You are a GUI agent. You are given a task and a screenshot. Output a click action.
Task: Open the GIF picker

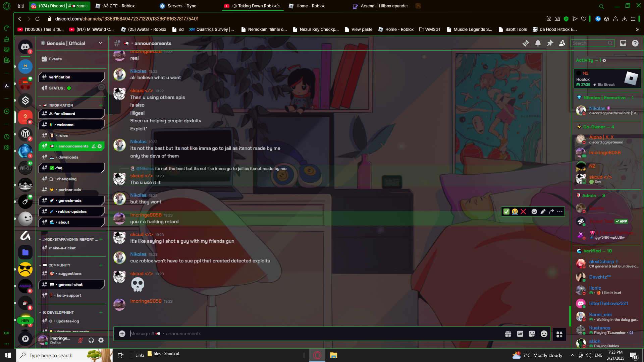pos(520,334)
